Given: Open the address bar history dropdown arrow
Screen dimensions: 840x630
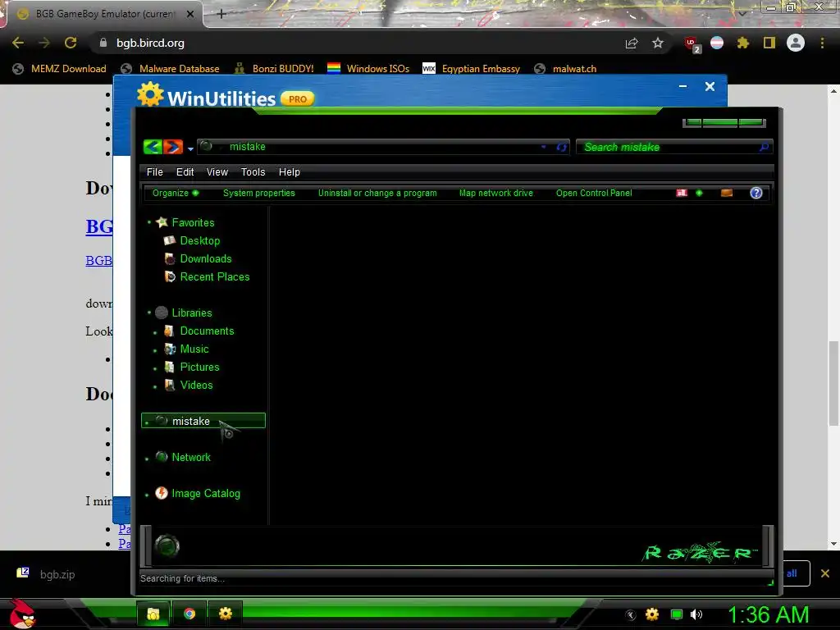Looking at the screenshot, I should [543, 147].
